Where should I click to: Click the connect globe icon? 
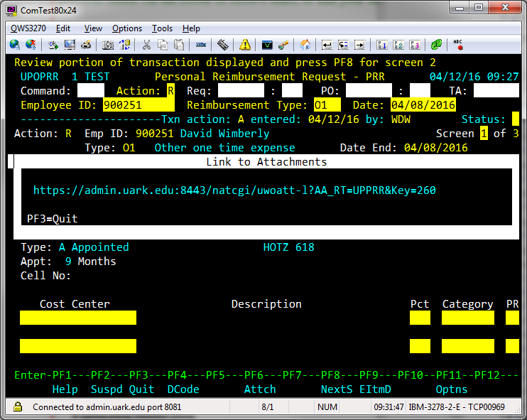coord(14,44)
